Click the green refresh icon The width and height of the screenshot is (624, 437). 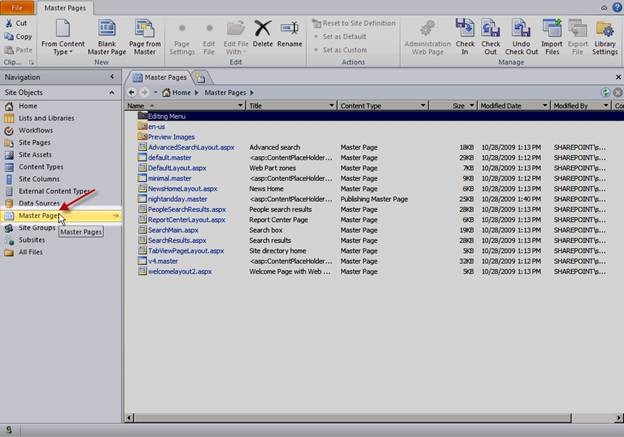coord(605,92)
